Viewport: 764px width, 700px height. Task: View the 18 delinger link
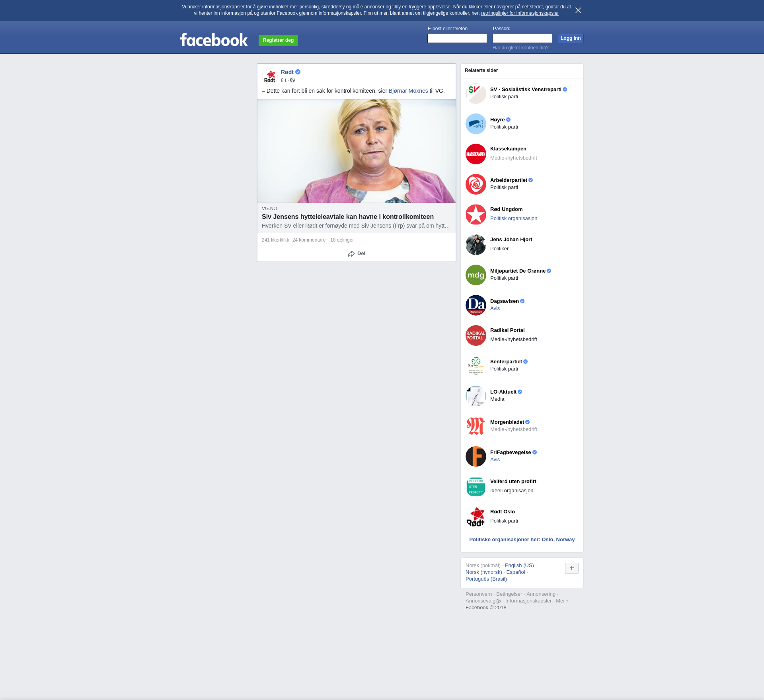[342, 240]
